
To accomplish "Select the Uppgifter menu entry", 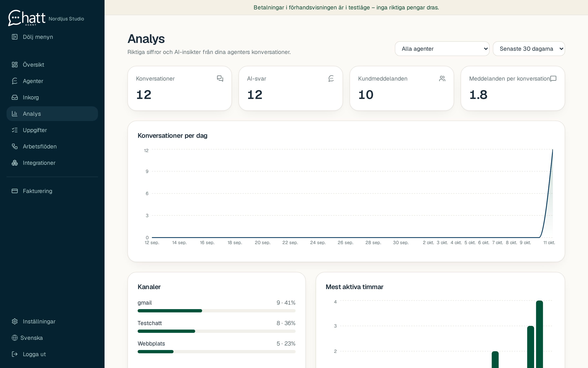I will pyautogui.click(x=52, y=130).
